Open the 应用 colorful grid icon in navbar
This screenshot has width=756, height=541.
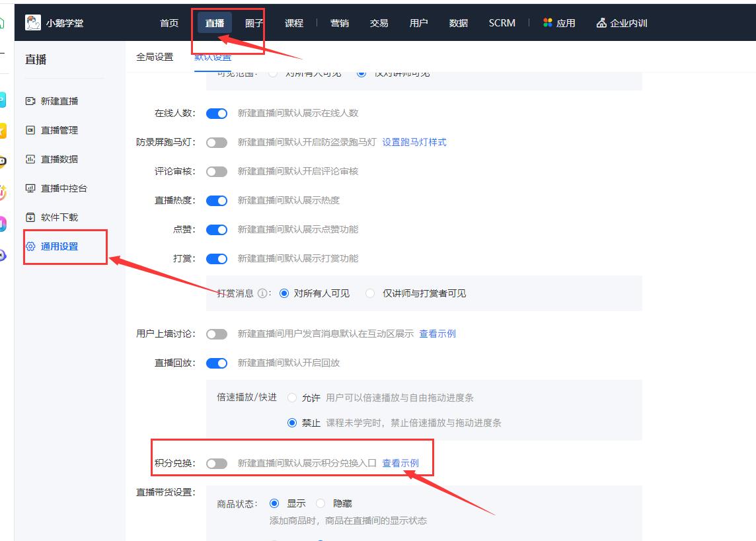(x=547, y=22)
